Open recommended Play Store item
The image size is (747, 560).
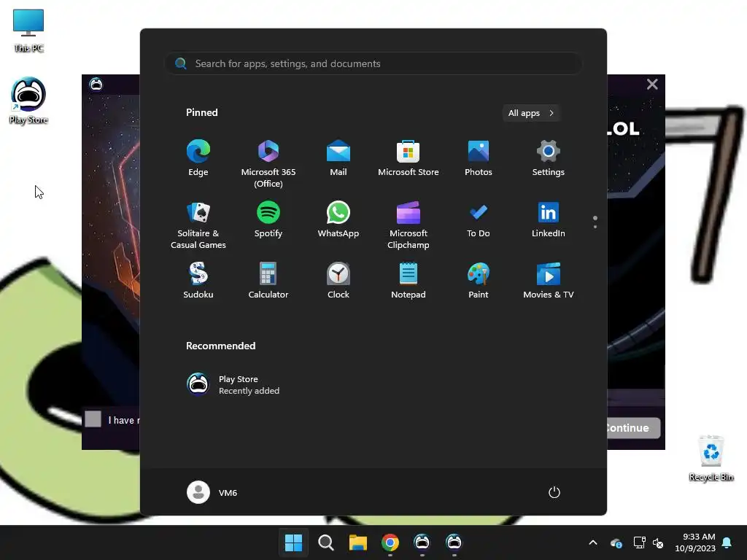[x=233, y=385]
